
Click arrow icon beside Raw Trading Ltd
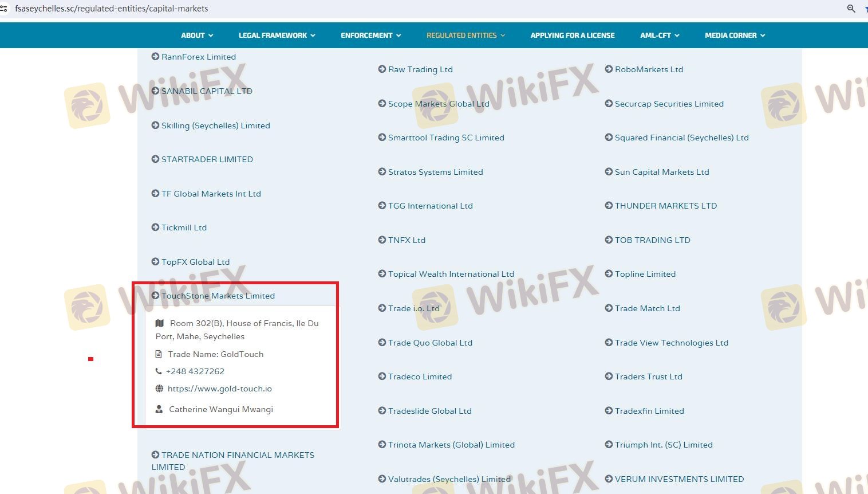(382, 69)
